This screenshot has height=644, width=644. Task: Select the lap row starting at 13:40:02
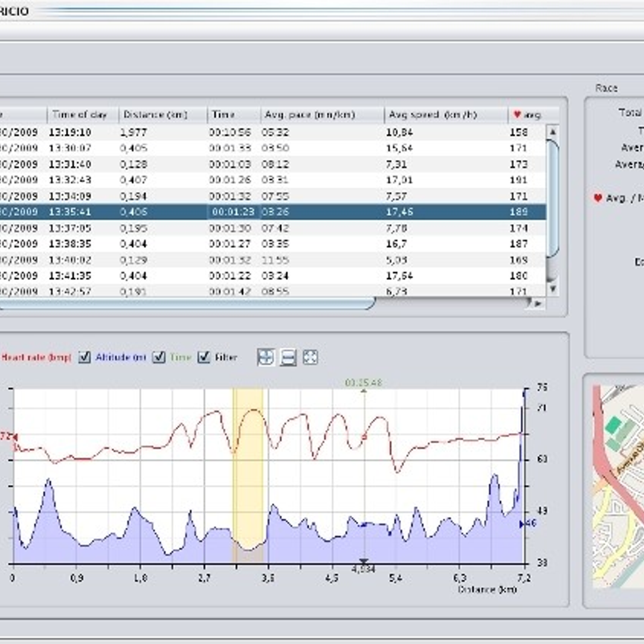click(x=273, y=260)
